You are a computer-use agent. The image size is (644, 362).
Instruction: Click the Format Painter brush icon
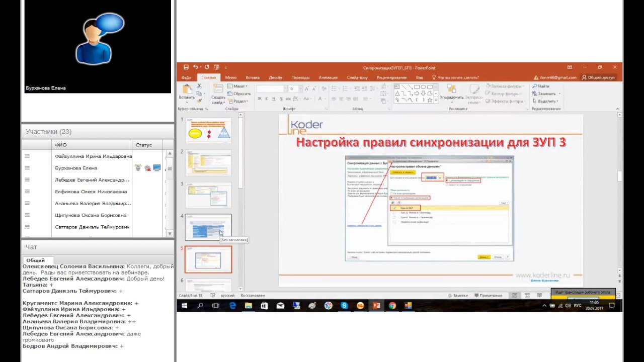pos(199,101)
